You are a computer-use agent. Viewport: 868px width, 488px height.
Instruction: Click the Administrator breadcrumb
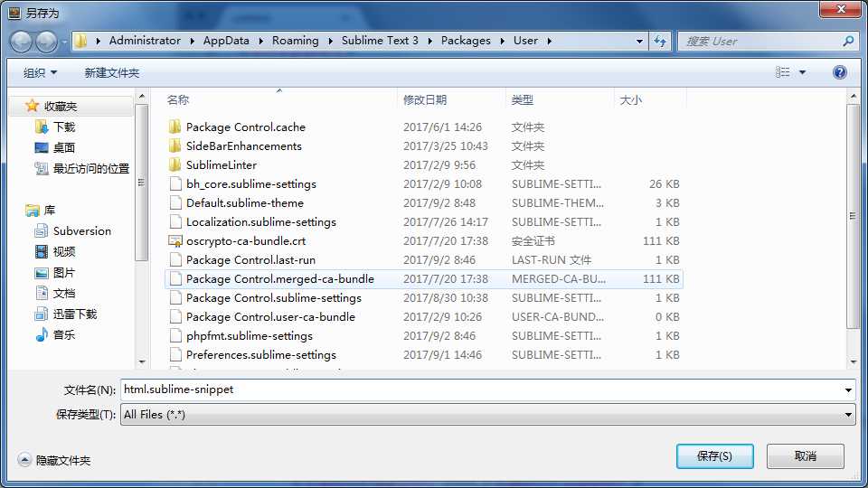pos(145,41)
